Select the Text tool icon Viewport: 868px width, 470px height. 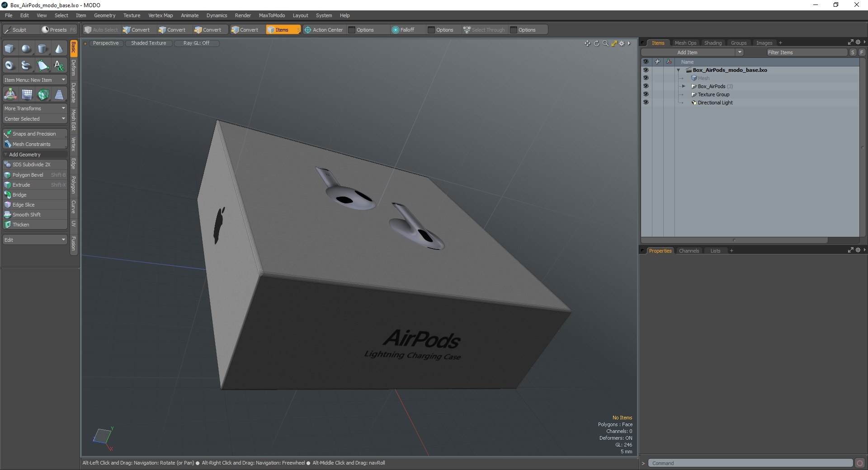coord(59,66)
